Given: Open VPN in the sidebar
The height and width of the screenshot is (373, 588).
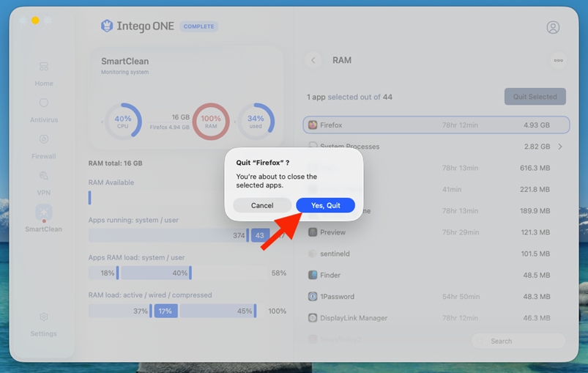Looking at the screenshot, I should point(44,183).
